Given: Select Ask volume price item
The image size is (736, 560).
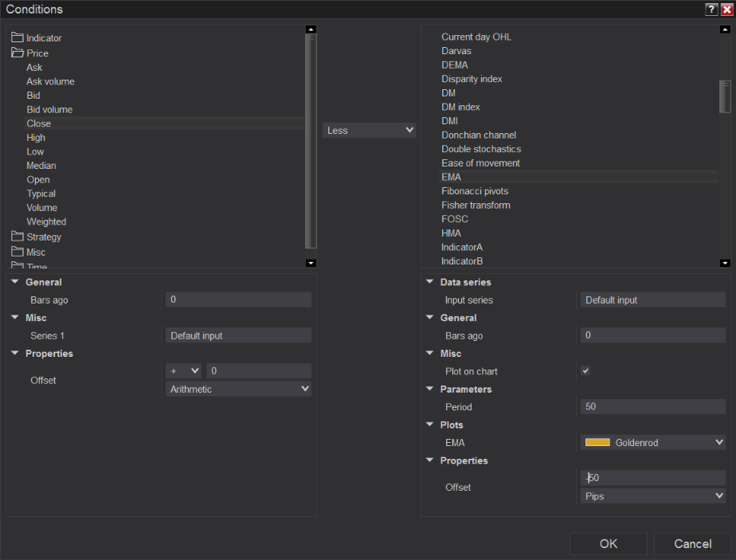Looking at the screenshot, I should pyautogui.click(x=51, y=82).
